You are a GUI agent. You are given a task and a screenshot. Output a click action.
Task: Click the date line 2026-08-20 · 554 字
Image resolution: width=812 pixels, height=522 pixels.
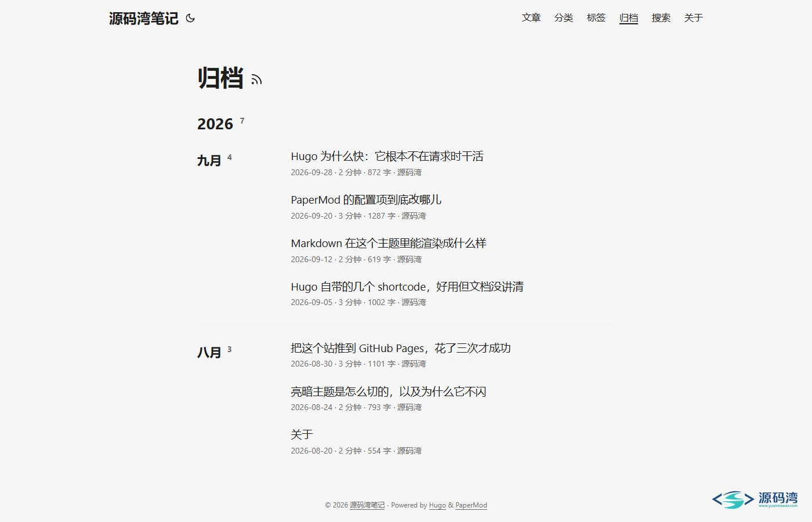[356, 451]
